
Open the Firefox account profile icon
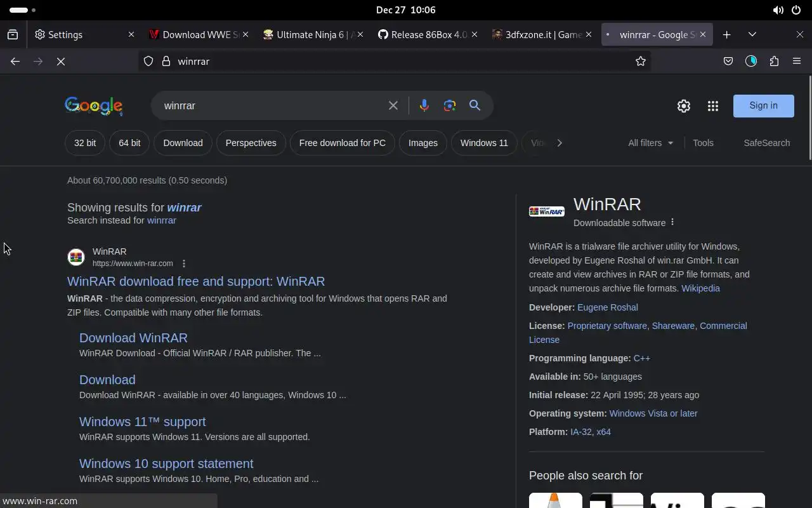click(751, 61)
